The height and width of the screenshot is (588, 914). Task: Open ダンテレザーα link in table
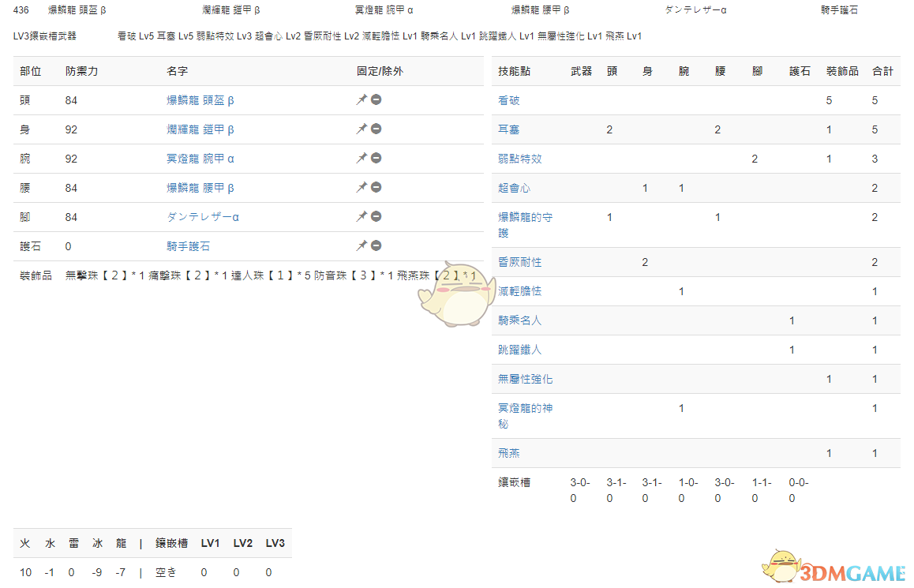tap(203, 217)
